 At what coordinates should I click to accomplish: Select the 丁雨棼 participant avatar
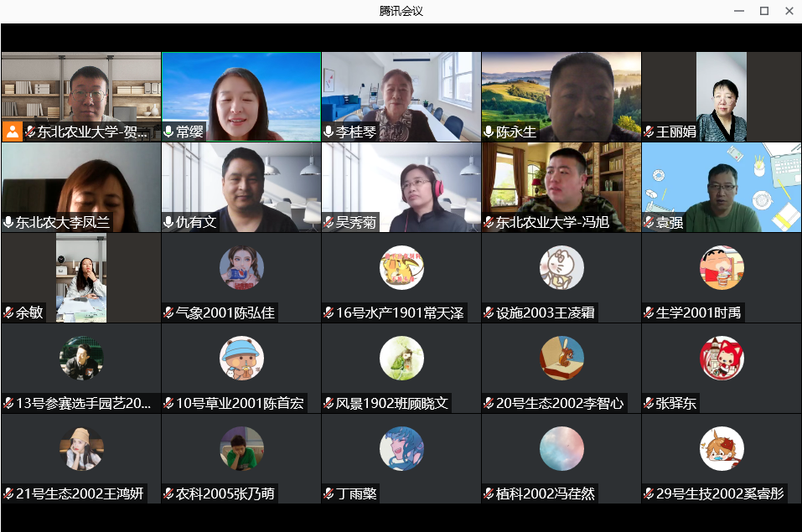coord(401,449)
